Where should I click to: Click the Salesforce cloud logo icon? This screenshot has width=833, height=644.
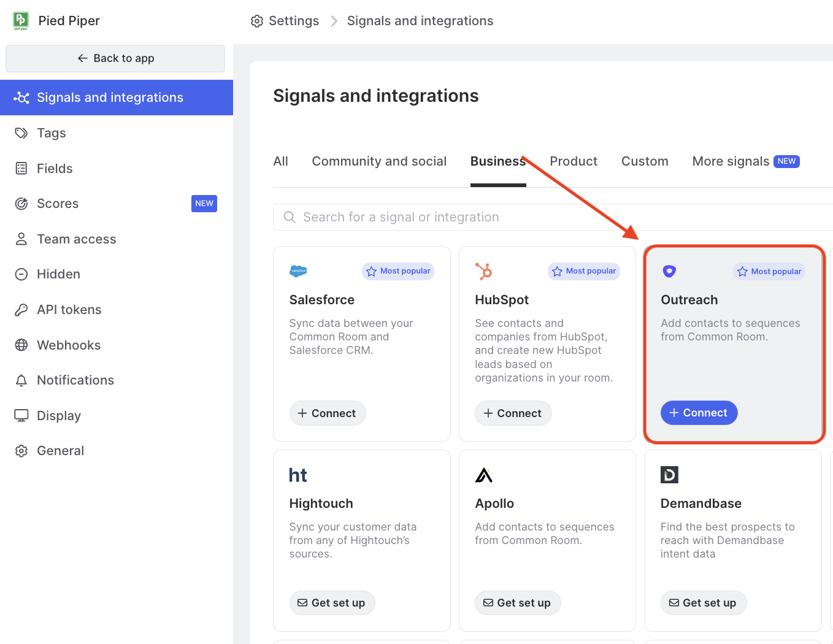(x=298, y=271)
